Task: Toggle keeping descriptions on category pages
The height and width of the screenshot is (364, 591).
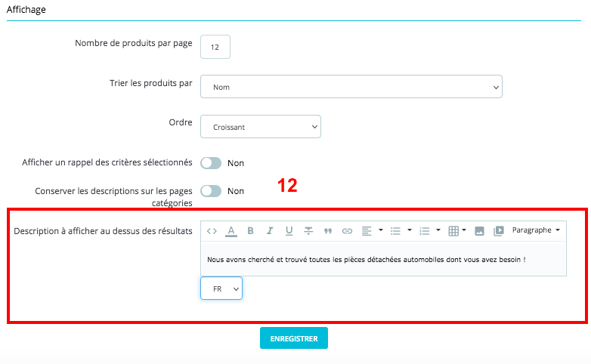Action: 211,191
